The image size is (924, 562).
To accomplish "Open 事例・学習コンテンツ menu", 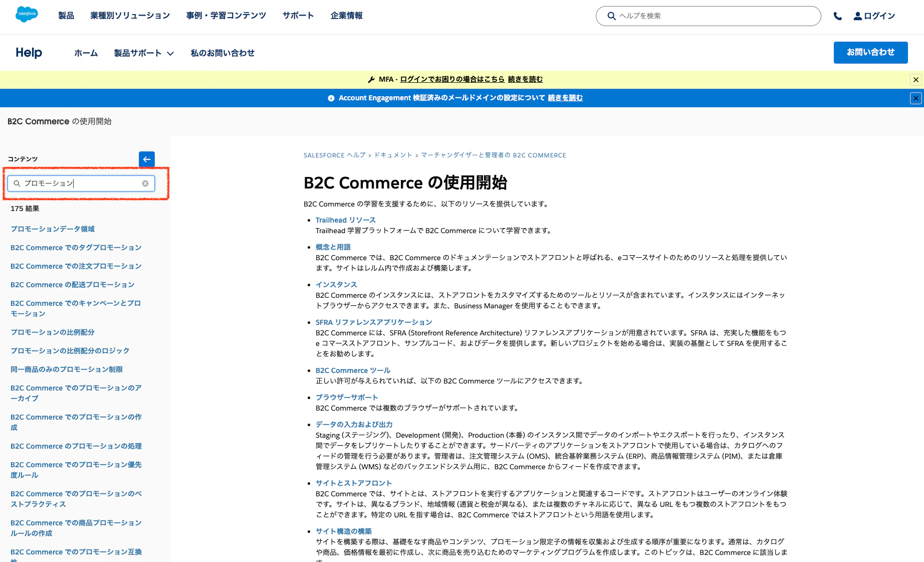I will click(x=226, y=16).
